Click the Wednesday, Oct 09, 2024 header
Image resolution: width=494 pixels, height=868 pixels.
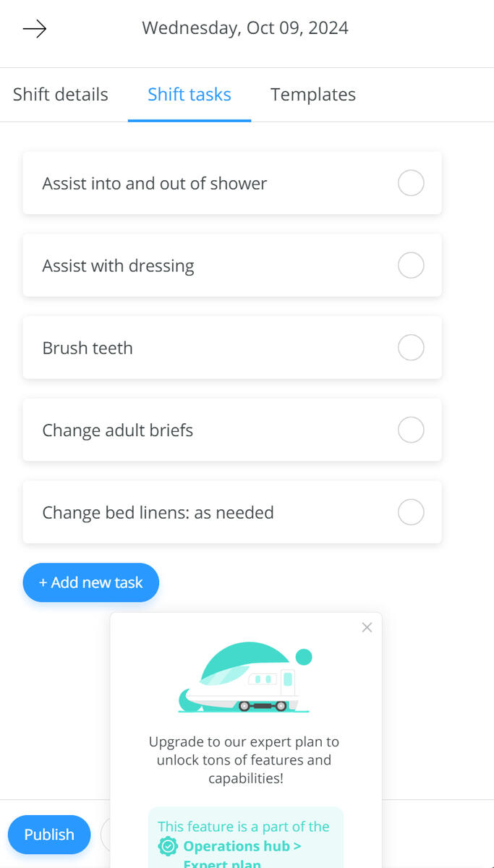coord(245,27)
